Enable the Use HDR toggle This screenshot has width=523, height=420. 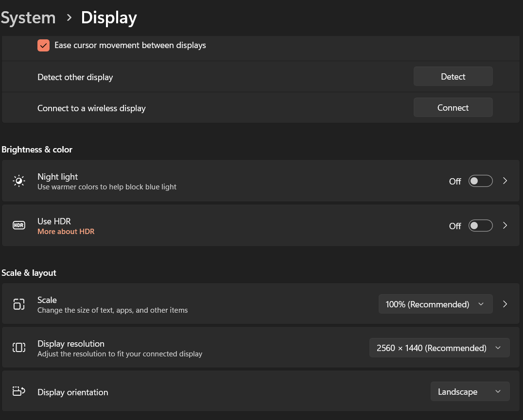[x=480, y=226]
